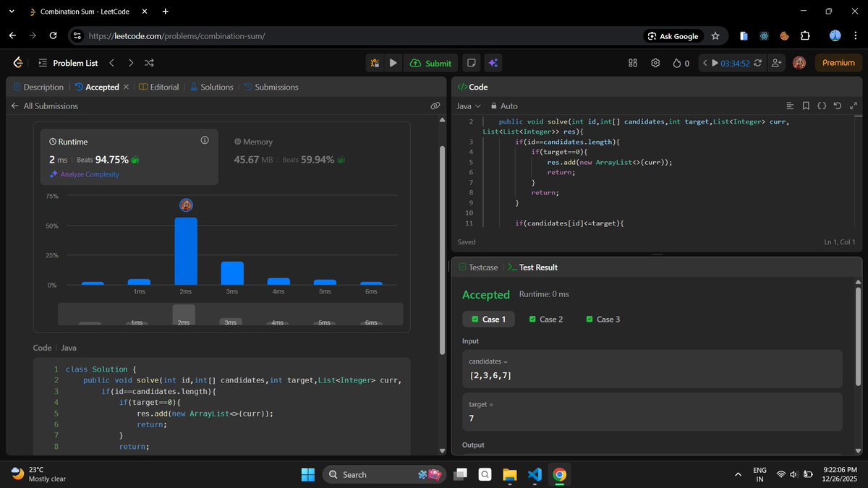Open the weather widget on taskbar

[39, 474]
